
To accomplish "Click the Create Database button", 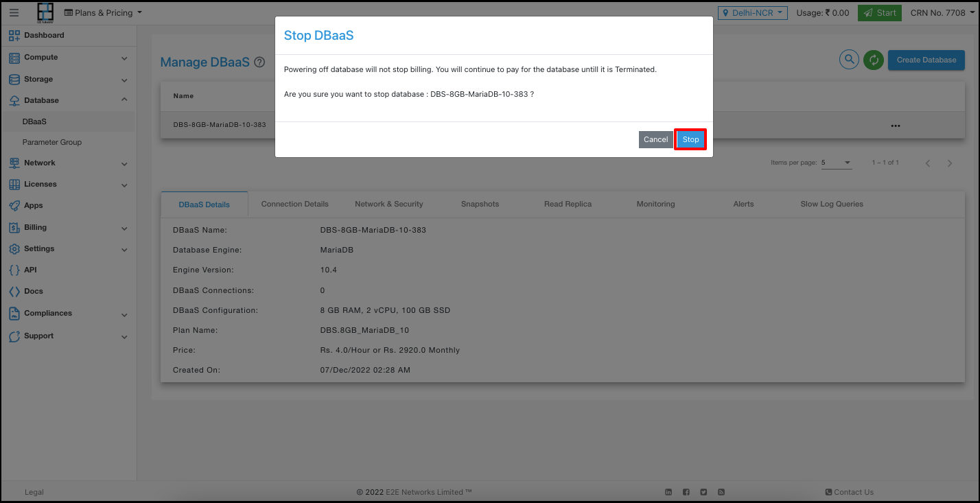I will pos(926,60).
